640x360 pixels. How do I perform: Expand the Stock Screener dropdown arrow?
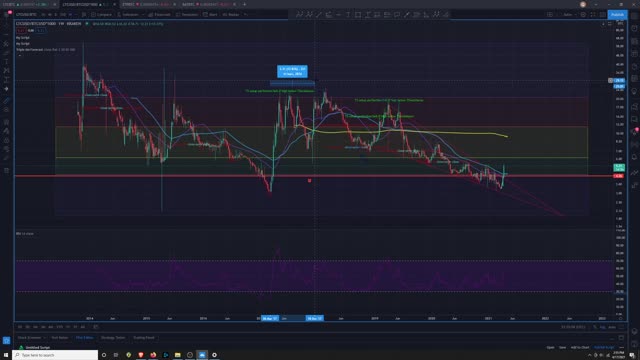(x=44, y=338)
